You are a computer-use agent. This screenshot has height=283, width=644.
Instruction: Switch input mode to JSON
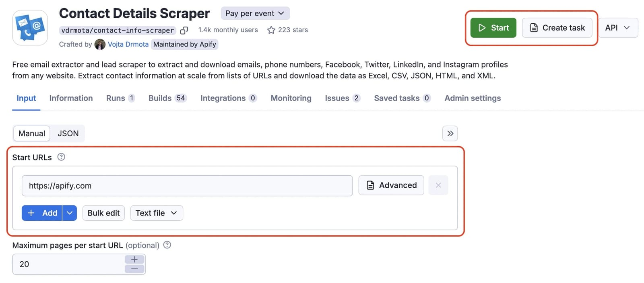(x=68, y=133)
